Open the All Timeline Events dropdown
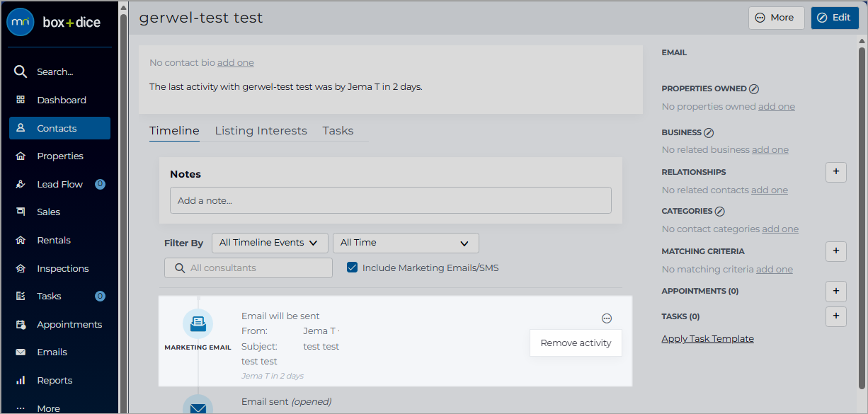The height and width of the screenshot is (414, 868). (x=270, y=243)
